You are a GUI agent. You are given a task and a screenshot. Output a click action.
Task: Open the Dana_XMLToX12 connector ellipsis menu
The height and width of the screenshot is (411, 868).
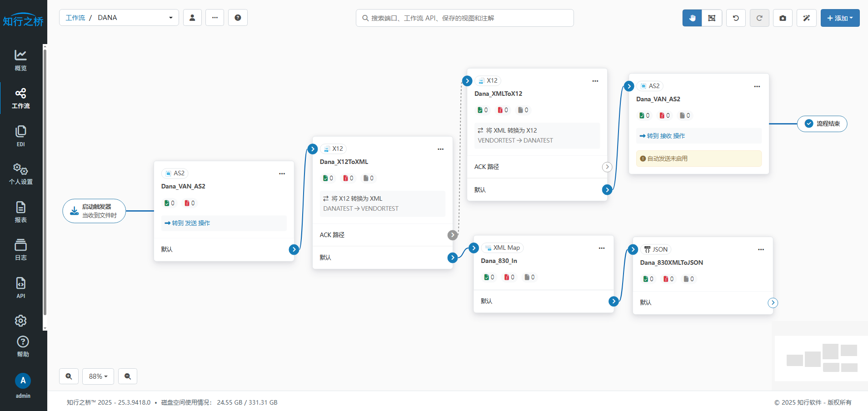(595, 81)
